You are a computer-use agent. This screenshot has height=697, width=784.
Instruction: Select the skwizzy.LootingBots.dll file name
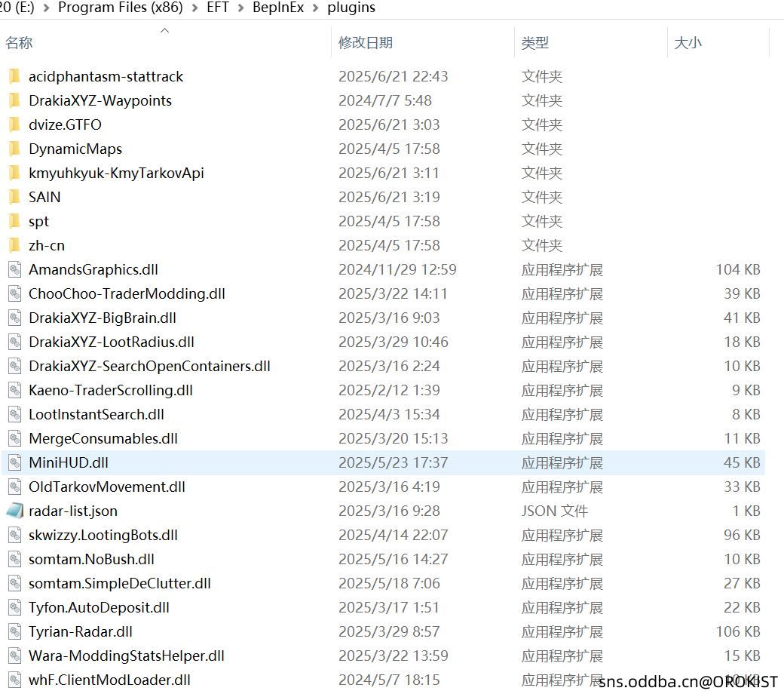click(103, 536)
